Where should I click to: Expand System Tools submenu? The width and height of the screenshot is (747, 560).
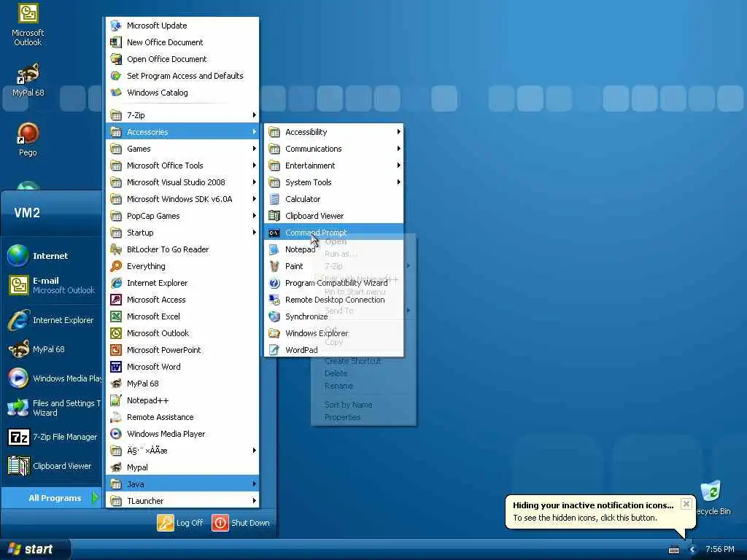(333, 182)
